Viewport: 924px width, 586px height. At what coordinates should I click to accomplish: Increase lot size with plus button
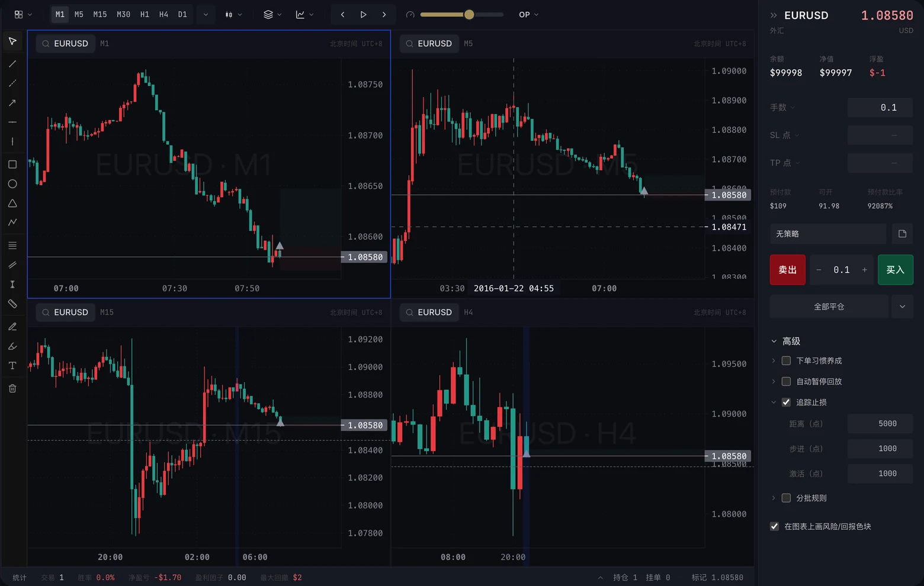pos(864,270)
